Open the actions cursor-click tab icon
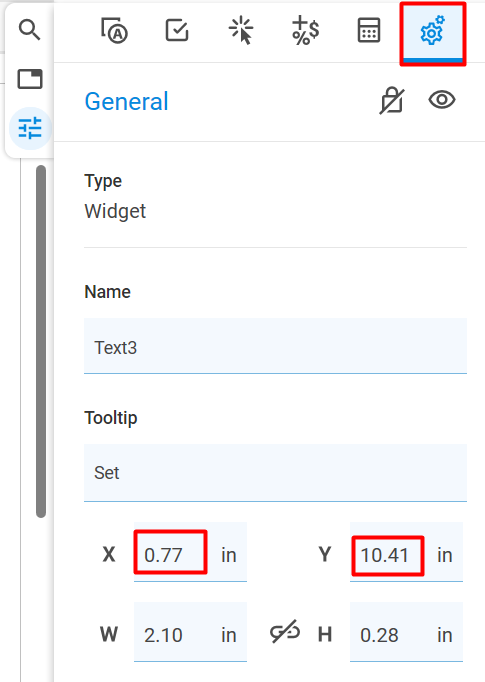485x682 pixels. click(x=241, y=31)
